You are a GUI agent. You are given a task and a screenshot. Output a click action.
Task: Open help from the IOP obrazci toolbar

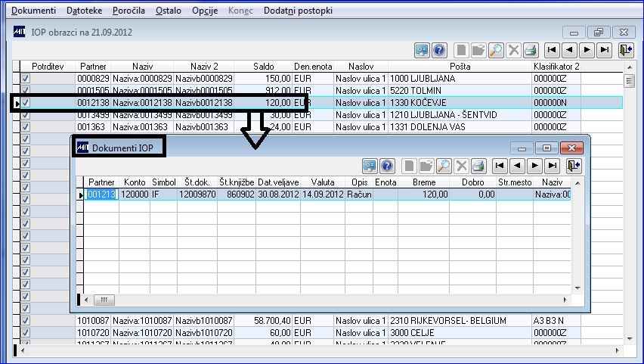pyautogui.click(x=439, y=50)
